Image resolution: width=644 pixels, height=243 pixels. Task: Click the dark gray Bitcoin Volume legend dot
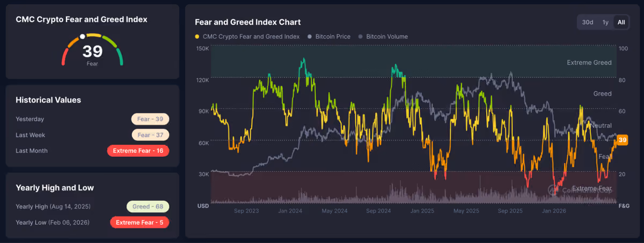(361, 37)
